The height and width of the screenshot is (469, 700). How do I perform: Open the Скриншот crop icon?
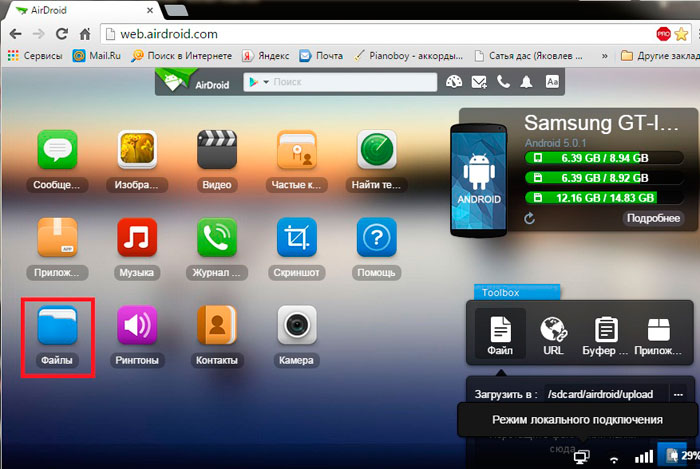click(x=296, y=237)
